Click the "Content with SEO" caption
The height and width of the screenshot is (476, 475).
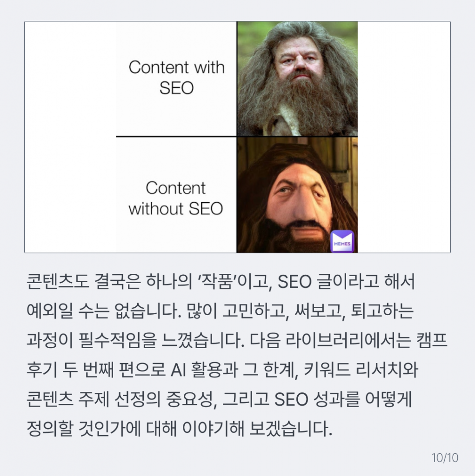pos(177,78)
